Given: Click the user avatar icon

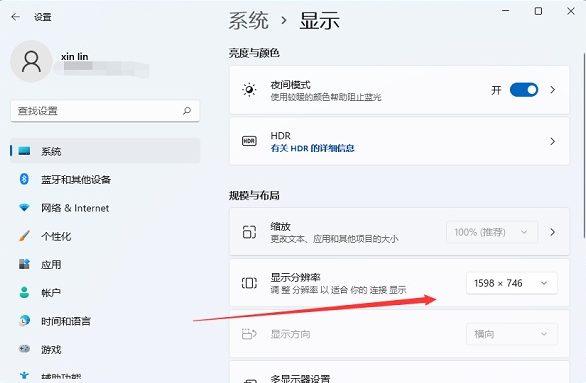Looking at the screenshot, I should [31, 62].
